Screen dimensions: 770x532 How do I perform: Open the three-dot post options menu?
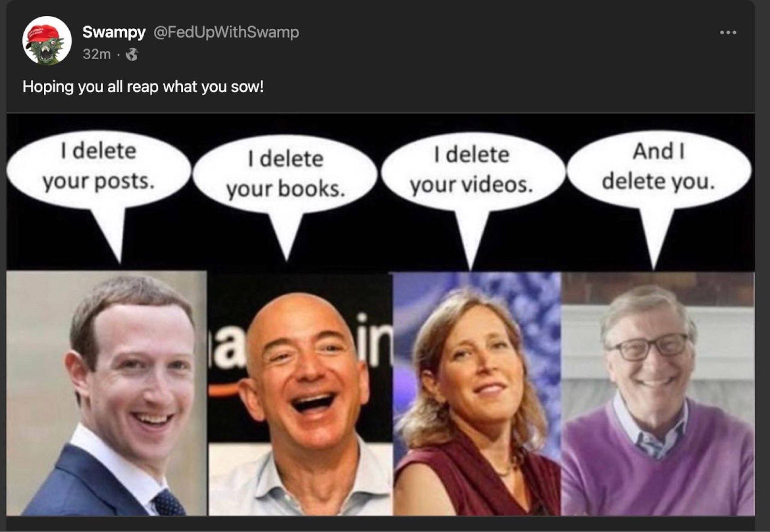pos(728,32)
